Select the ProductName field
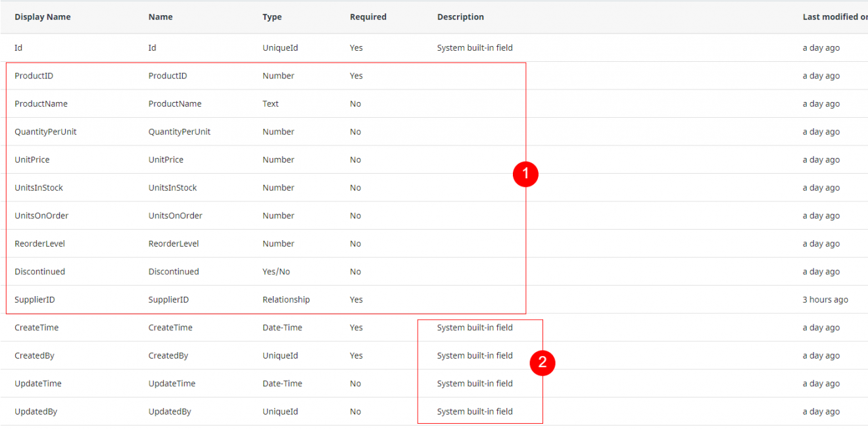This screenshot has height=429, width=868. 41,103
